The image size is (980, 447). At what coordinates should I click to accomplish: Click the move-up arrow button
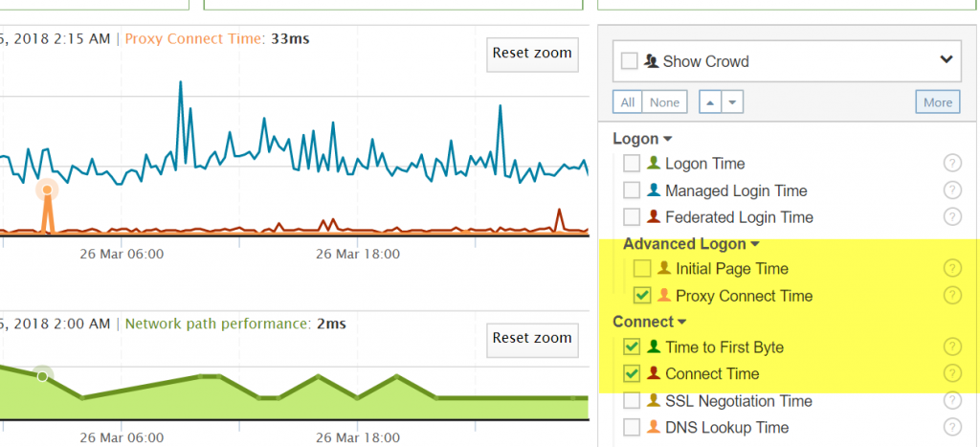pos(711,101)
